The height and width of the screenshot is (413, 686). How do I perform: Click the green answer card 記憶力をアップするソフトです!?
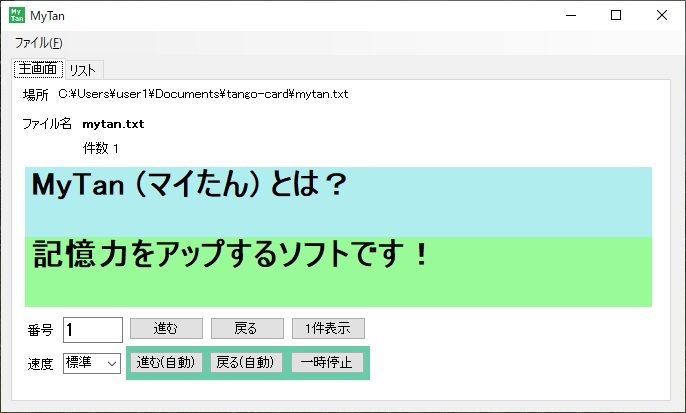pos(338,272)
